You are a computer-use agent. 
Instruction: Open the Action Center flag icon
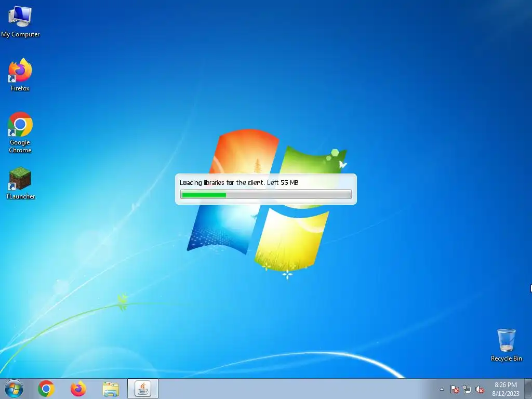[455, 389]
